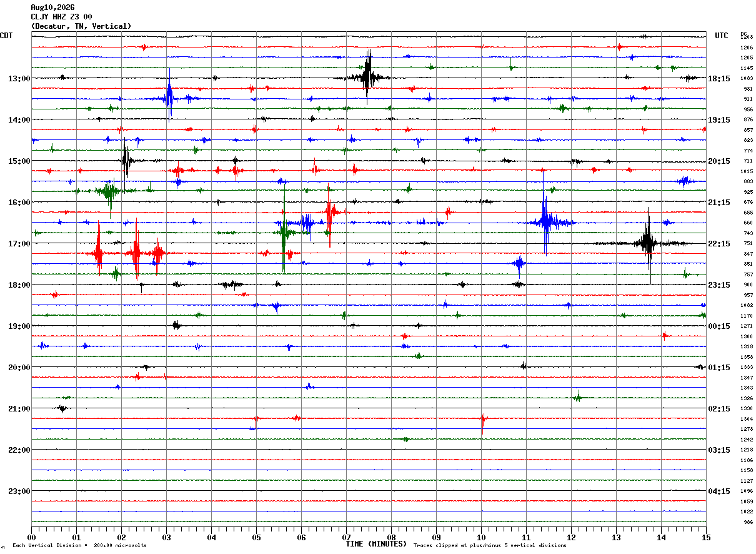Click the Aug10,2026 date text
The width and height of the screenshot is (756, 554).
[x=52, y=8]
